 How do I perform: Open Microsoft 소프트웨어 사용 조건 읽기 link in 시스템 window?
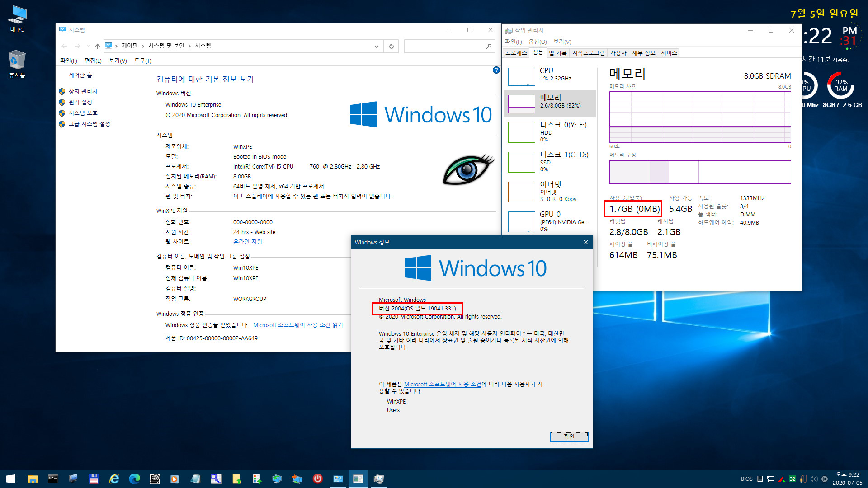point(298,325)
